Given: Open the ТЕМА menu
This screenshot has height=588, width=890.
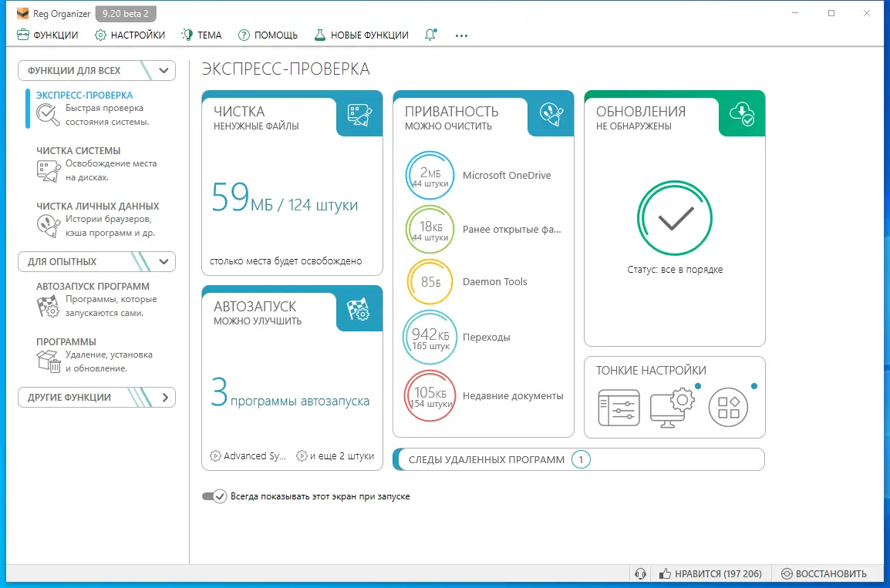Looking at the screenshot, I should [201, 35].
